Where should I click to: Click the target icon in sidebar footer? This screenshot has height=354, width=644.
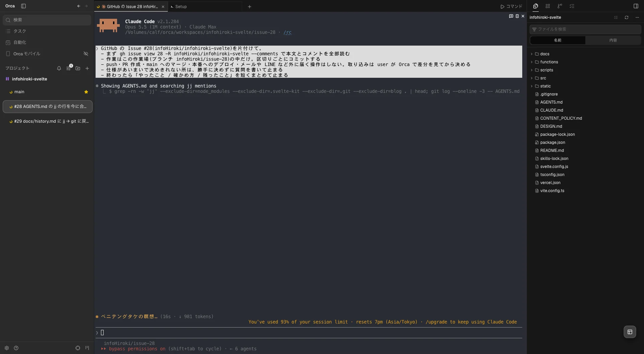(x=78, y=348)
